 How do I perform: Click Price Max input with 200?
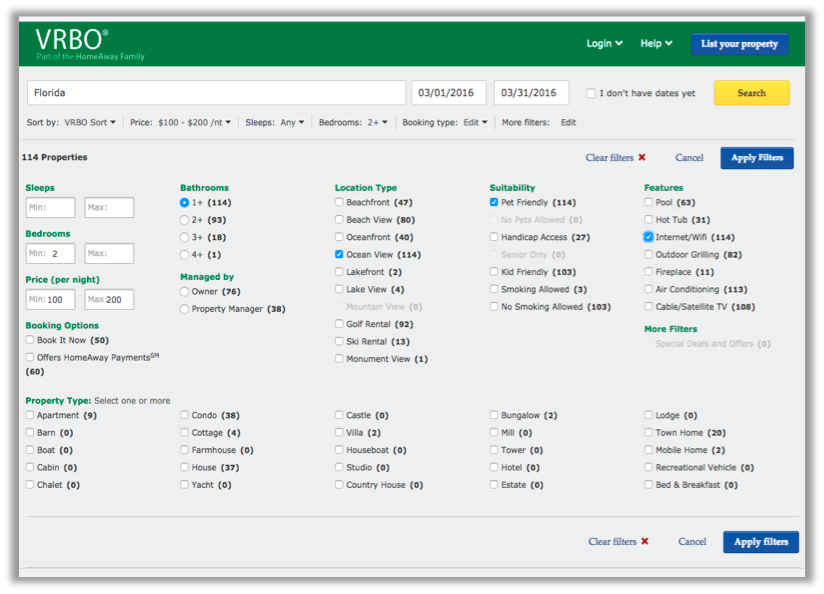[x=109, y=299]
